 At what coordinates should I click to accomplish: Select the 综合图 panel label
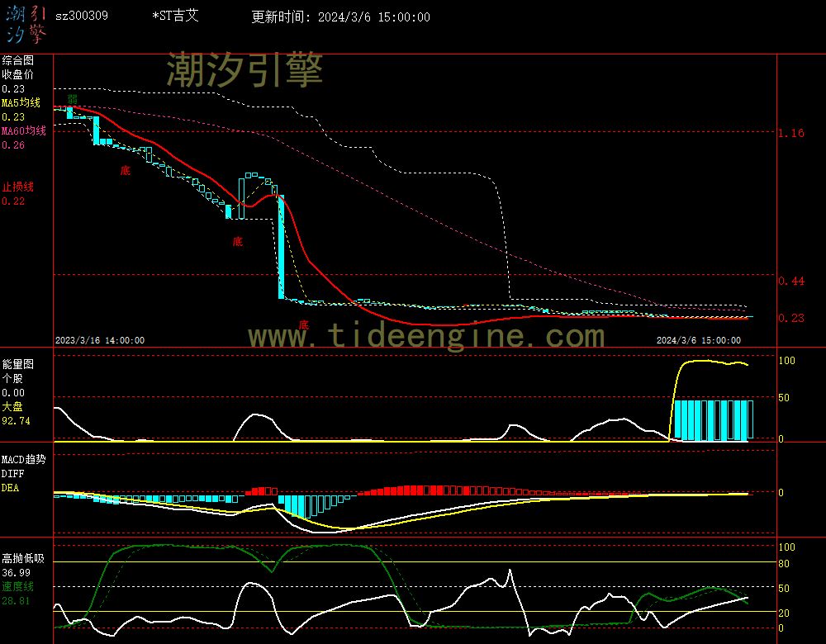click(x=17, y=60)
